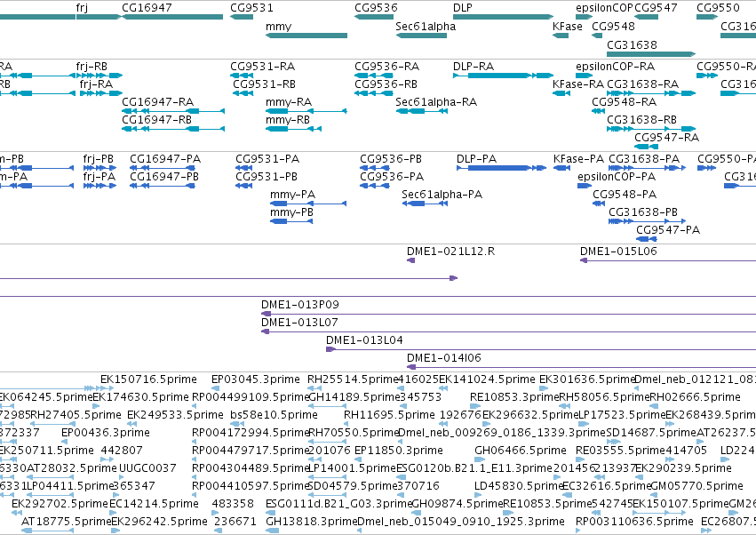This screenshot has height=535, width=756.
Task: Click the frj-PB protein label
Action: point(99,159)
